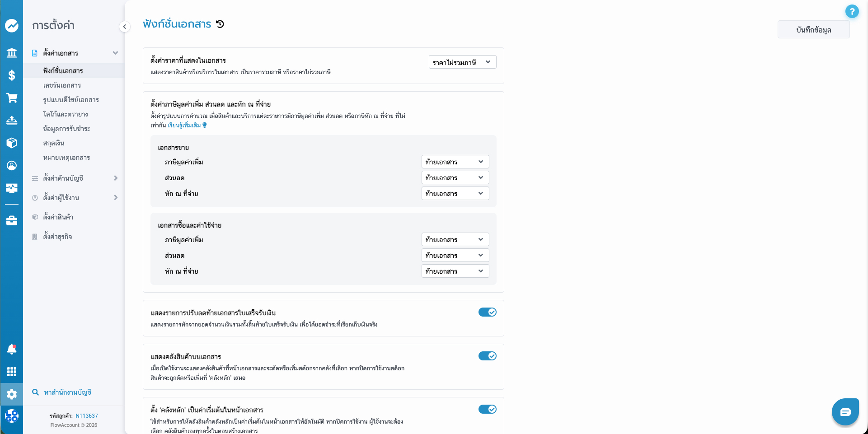Open the shopping cart icon in sidebar

12,98
